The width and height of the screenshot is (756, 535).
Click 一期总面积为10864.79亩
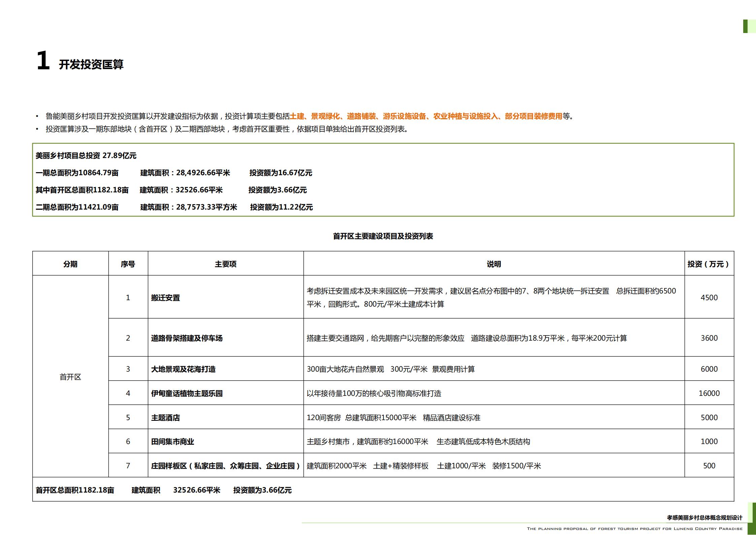(77, 173)
